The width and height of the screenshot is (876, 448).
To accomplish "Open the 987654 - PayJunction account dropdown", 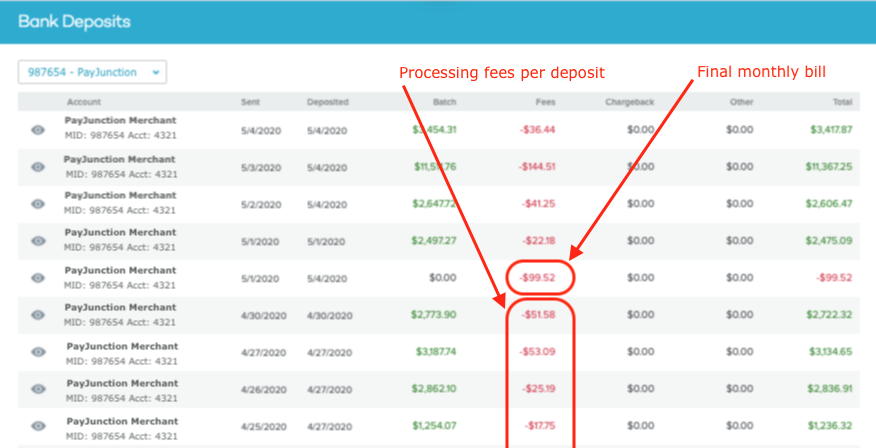I will 92,72.
